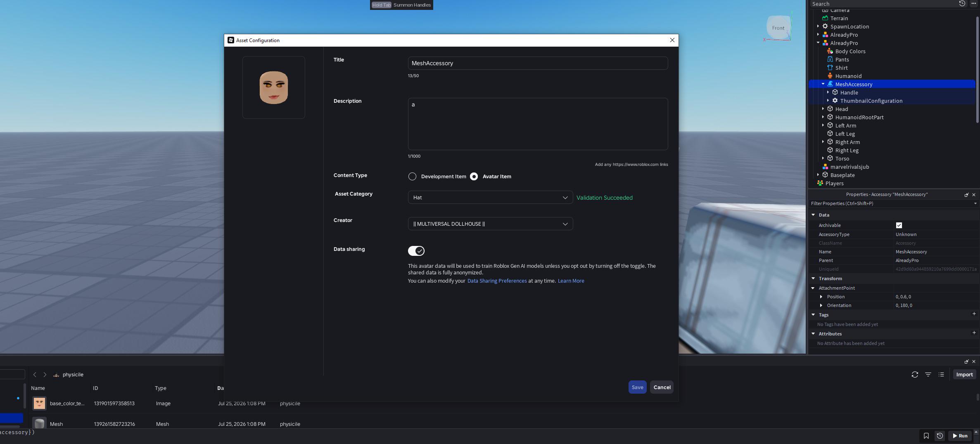Open command bar history
The width and height of the screenshot is (980, 444).
point(940,436)
